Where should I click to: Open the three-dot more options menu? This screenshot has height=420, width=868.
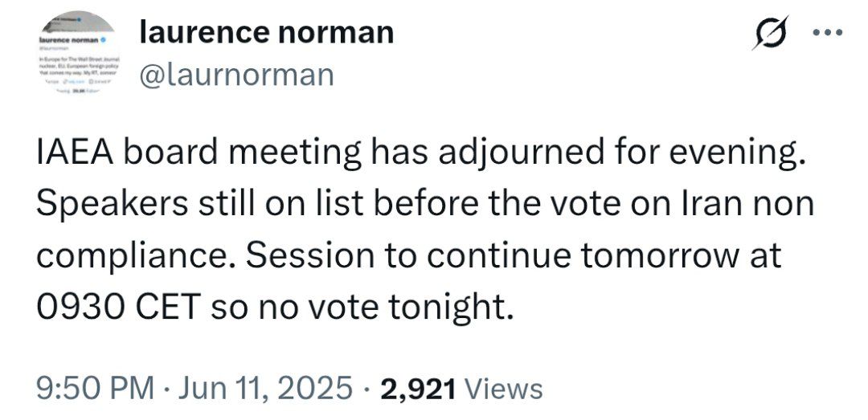tap(828, 33)
